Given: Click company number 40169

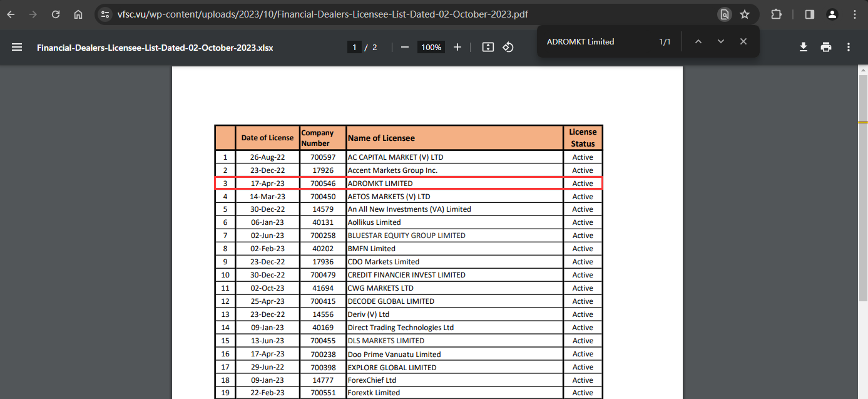Looking at the screenshot, I should (x=323, y=328).
